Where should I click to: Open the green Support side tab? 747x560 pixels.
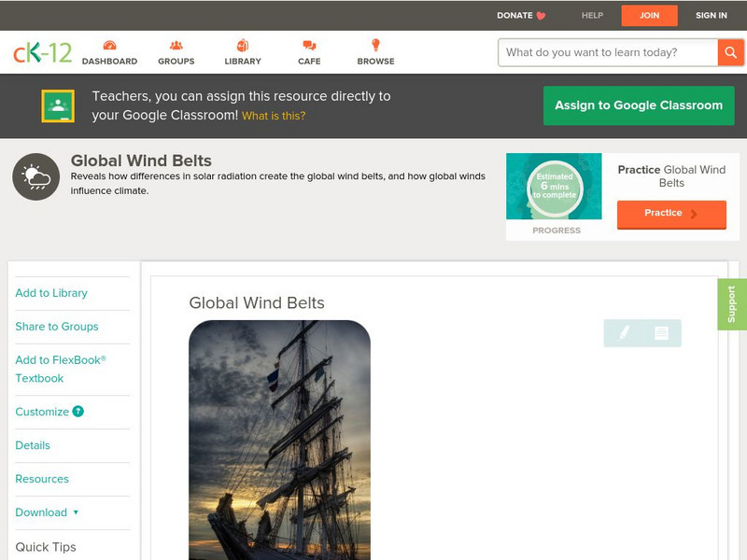[x=732, y=304]
